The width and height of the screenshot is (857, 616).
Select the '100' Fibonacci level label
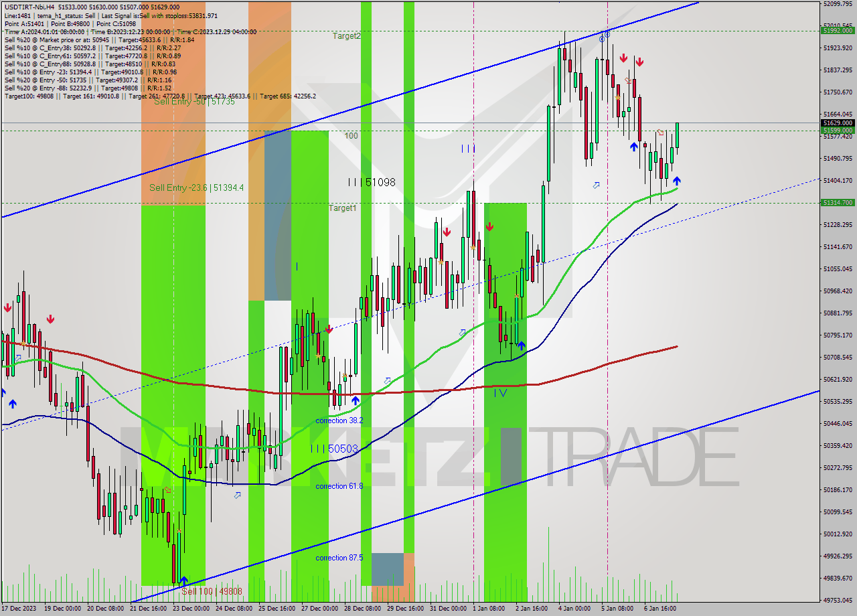pyautogui.click(x=351, y=136)
